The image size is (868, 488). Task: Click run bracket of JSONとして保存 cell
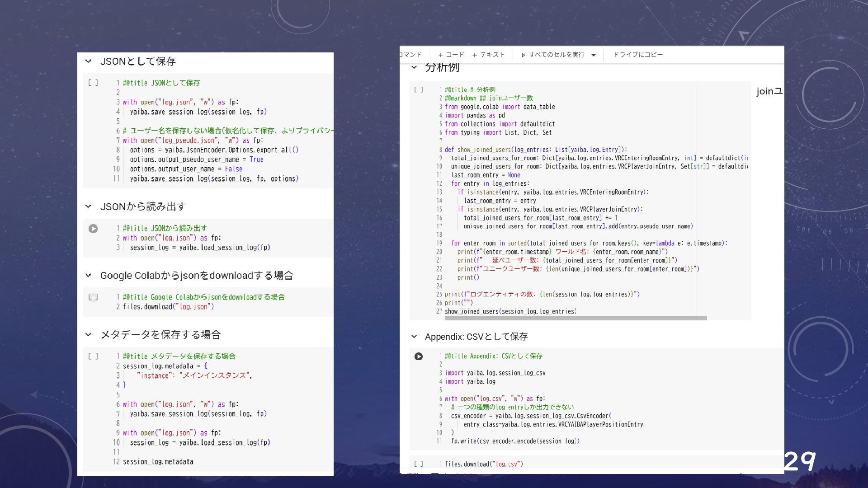pos(93,83)
